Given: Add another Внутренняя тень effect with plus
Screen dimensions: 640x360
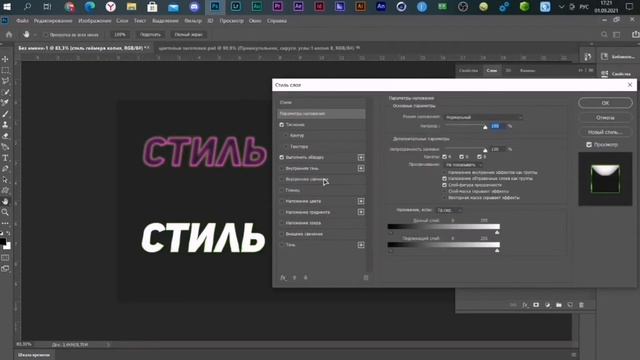Looking at the screenshot, I should pyautogui.click(x=361, y=168).
